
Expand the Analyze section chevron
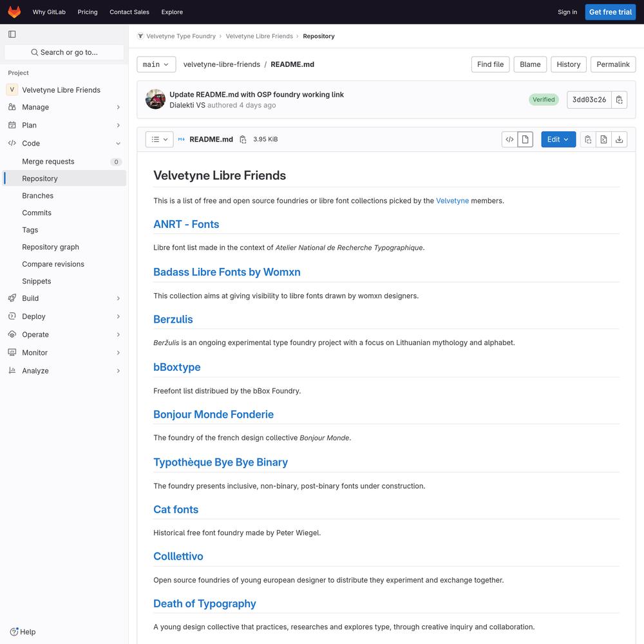pos(118,370)
